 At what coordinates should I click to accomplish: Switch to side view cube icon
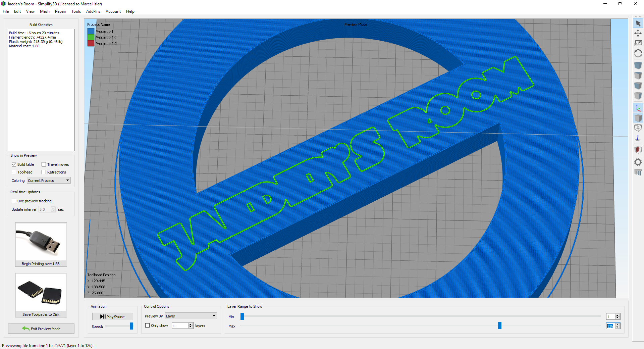tap(638, 95)
